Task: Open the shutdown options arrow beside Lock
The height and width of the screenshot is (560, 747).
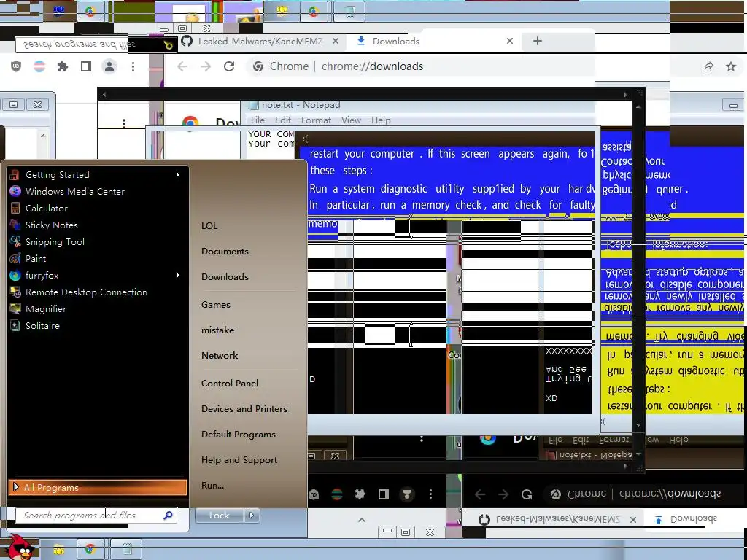Action: (252, 516)
